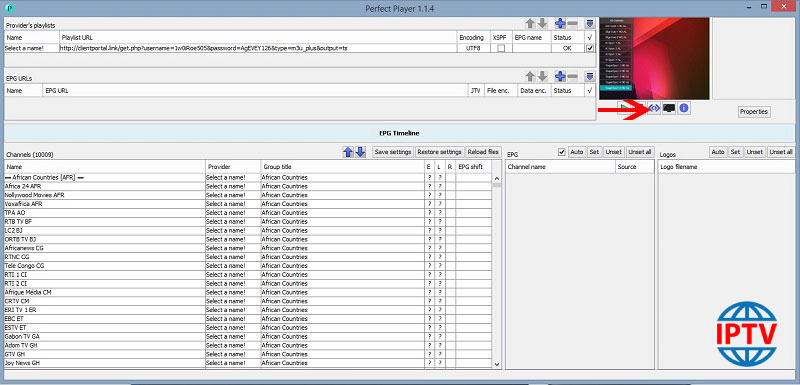Viewport: 800px width, 385px height.
Task: Select the Nollywood Movies AFR channel row
Action: click(247, 195)
